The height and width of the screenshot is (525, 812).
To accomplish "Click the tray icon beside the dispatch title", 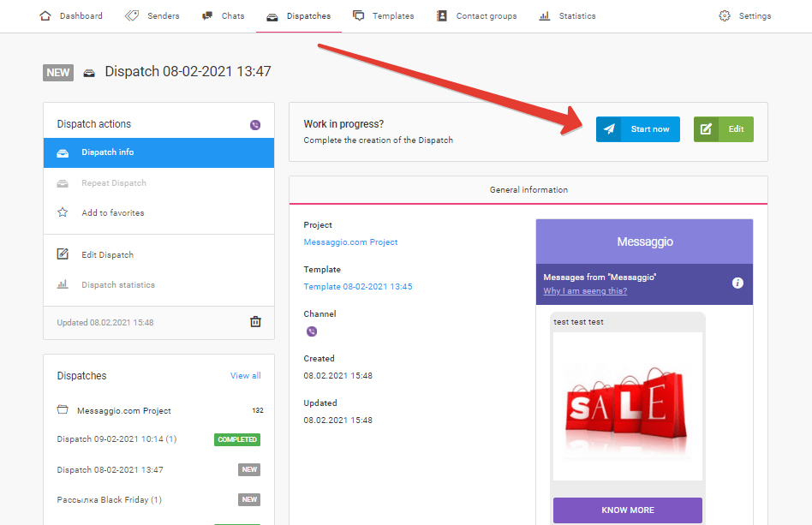I will point(89,73).
